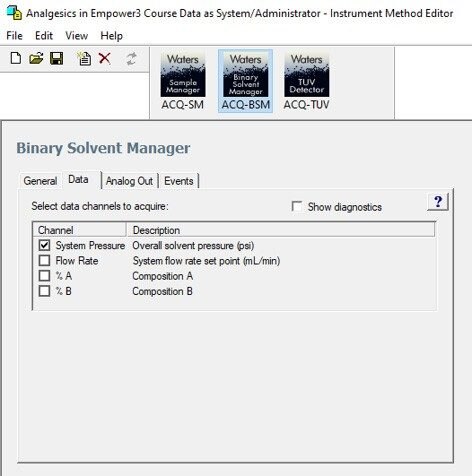The height and width of the screenshot is (476, 472).
Task: Click 'System flow rate set point (mL/min)' text
Action: tap(206, 261)
